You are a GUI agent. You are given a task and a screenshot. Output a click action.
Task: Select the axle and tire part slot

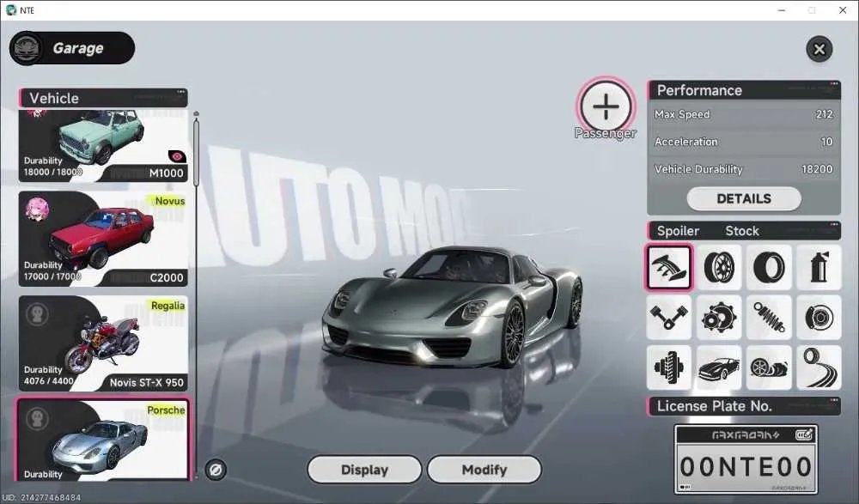tap(669, 367)
